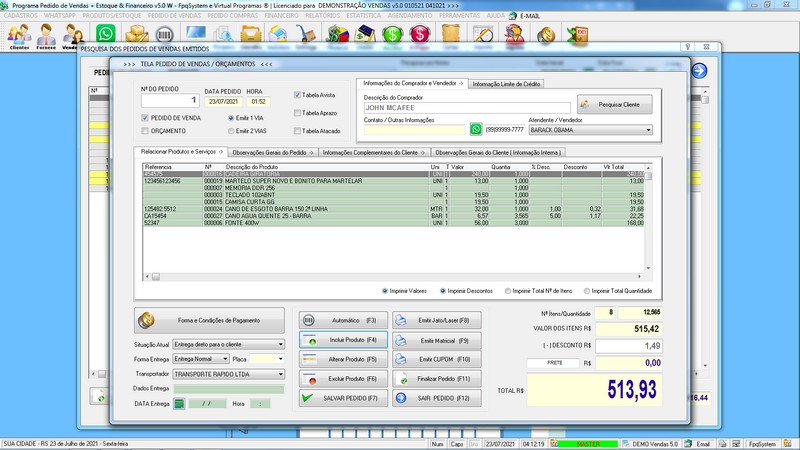Toggle the PEDIDO DE VENDA checkbox

[145, 118]
